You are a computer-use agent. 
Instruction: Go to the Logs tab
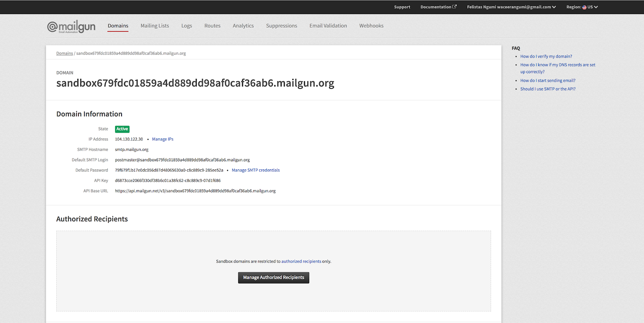pos(187,26)
